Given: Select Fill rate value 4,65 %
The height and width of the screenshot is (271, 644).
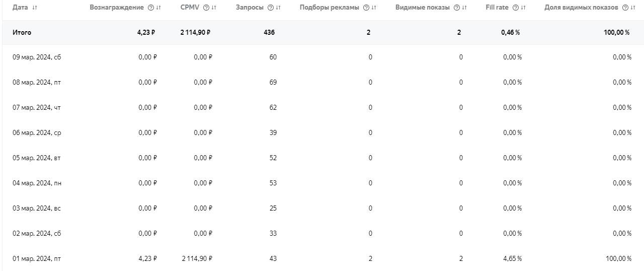Looking at the screenshot, I should (x=512, y=259).
